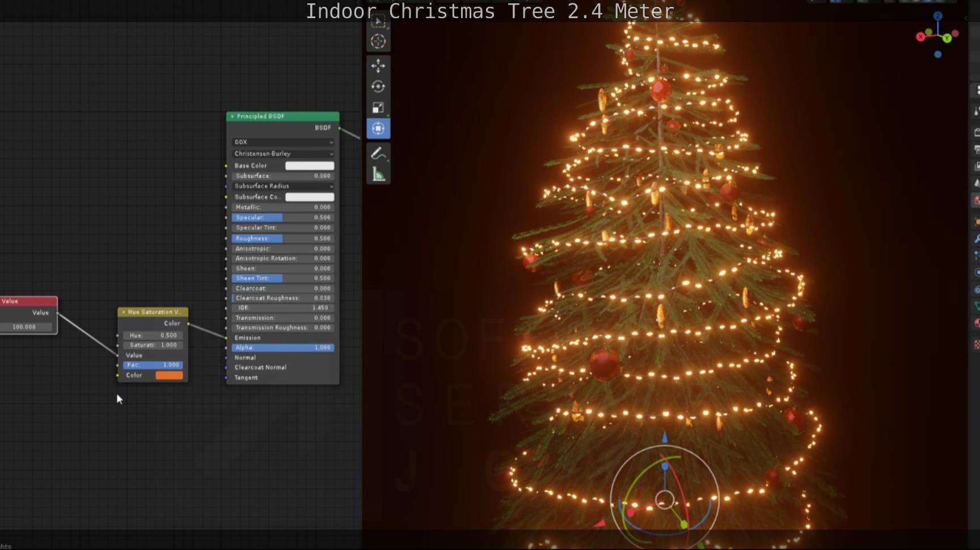Image resolution: width=980 pixels, height=550 pixels.
Task: Click the green Y axis gizmo ball
Action: (947, 39)
